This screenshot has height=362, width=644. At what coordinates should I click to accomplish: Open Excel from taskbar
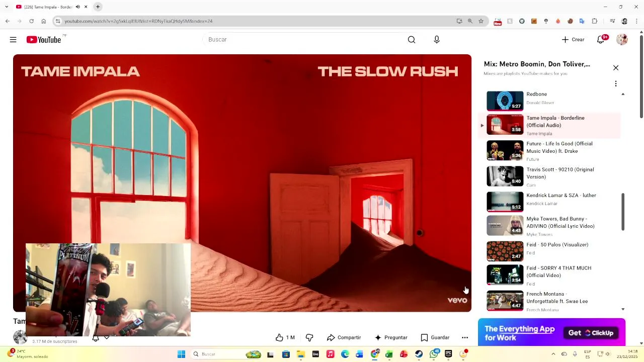pos(388,354)
